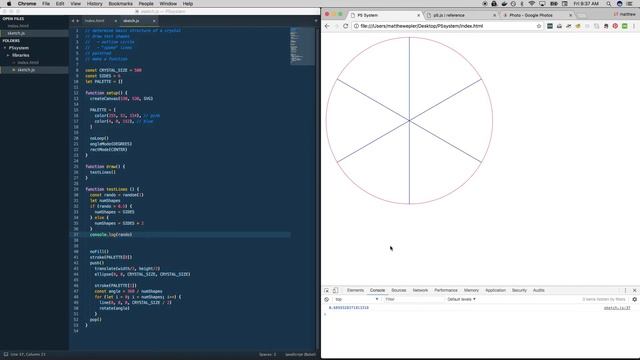Toggle Sublime side bar status icon
This screenshot has width=640, height=360.
(x=6, y=354)
